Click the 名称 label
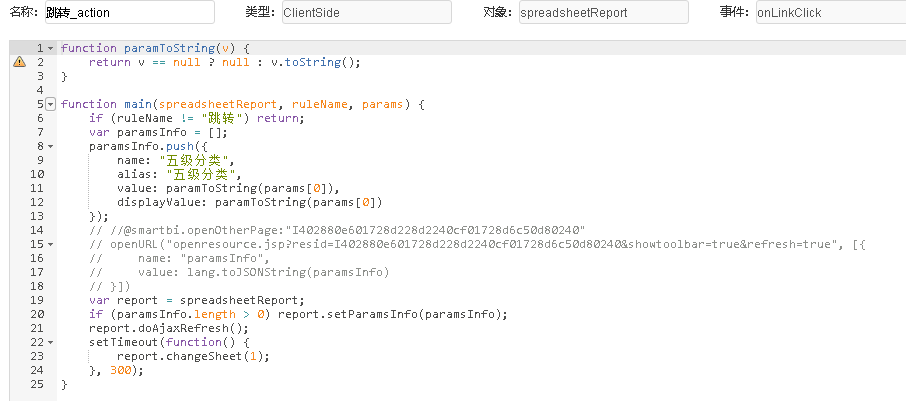This screenshot has width=906, height=401. pos(25,12)
